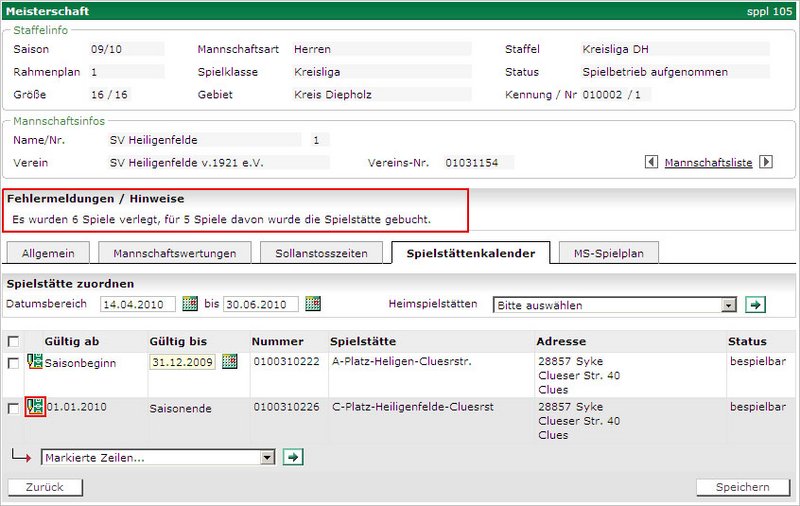Click venue schedule icon in 01.01.2010 row
The width and height of the screenshot is (800, 506).
pyautogui.click(x=35, y=407)
